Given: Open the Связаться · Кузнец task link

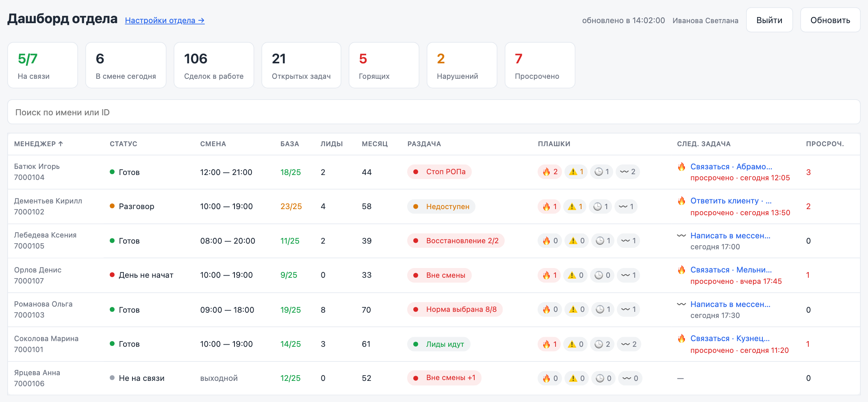Looking at the screenshot, I should point(730,339).
